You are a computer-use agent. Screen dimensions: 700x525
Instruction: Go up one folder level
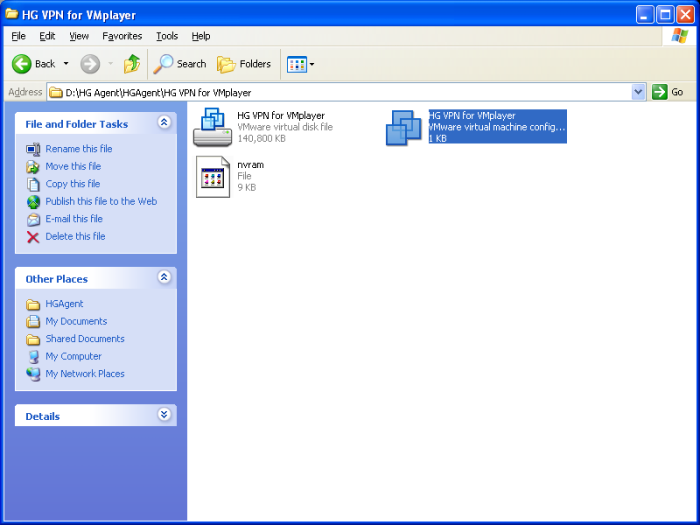[x=132, y=64]
